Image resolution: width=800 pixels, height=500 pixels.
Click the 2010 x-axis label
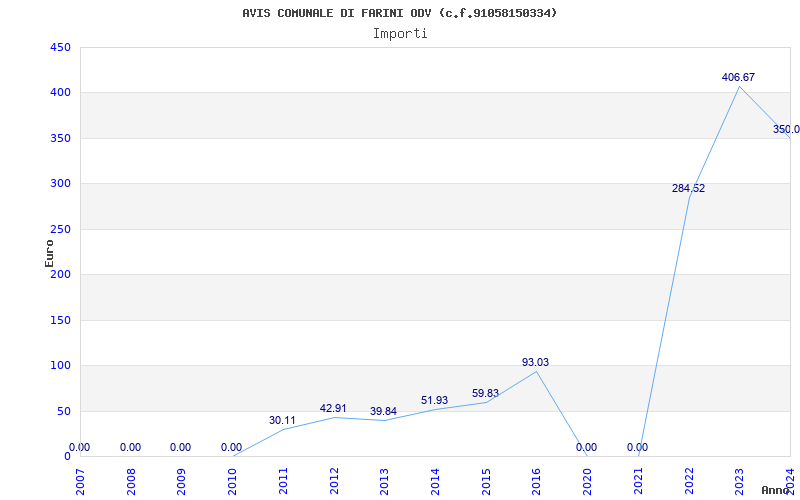coord(232,481)
